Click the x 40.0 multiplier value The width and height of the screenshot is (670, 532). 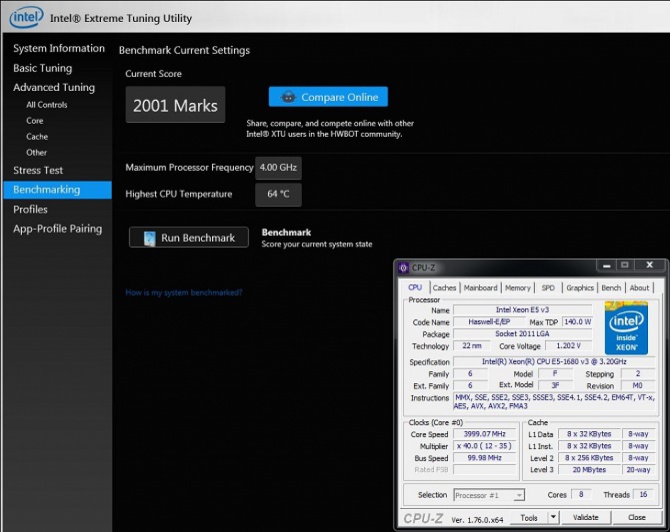point(485,446)
